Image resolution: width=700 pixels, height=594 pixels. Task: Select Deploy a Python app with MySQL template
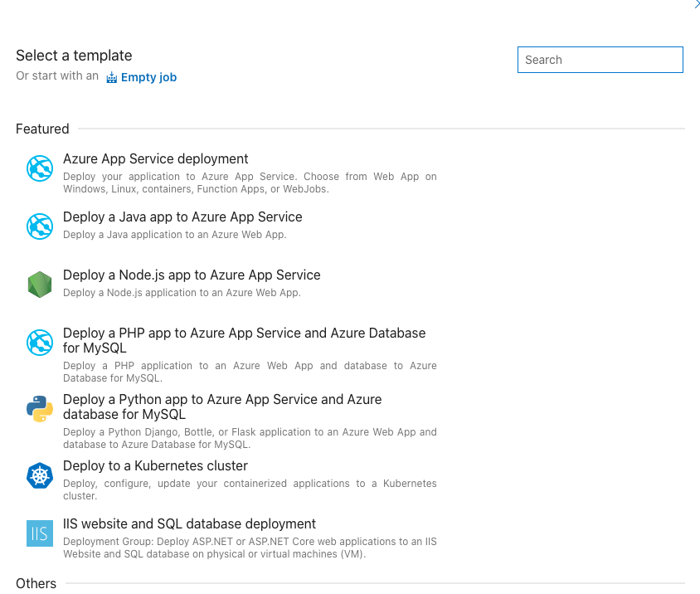(222, 407)
